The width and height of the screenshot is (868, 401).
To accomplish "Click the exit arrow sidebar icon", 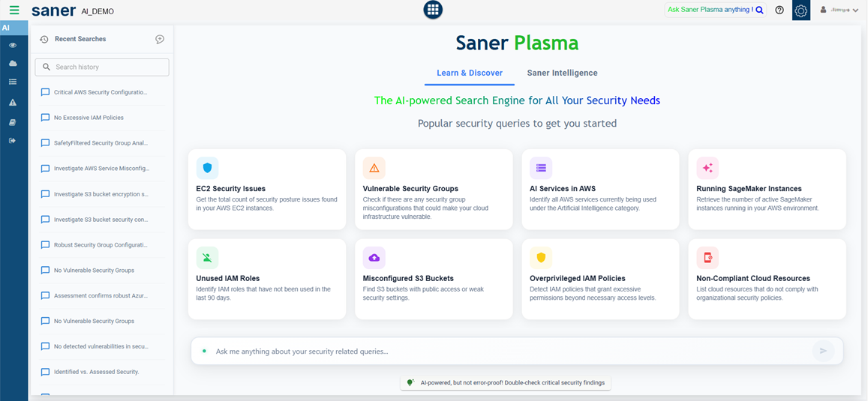I will (13, 141).
